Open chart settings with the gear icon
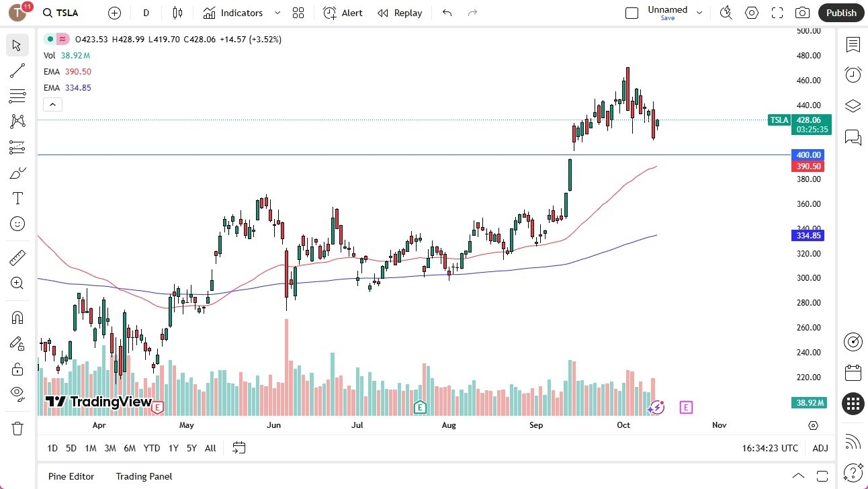This screenshot has height=489, width=868. [x=752, y=13]
